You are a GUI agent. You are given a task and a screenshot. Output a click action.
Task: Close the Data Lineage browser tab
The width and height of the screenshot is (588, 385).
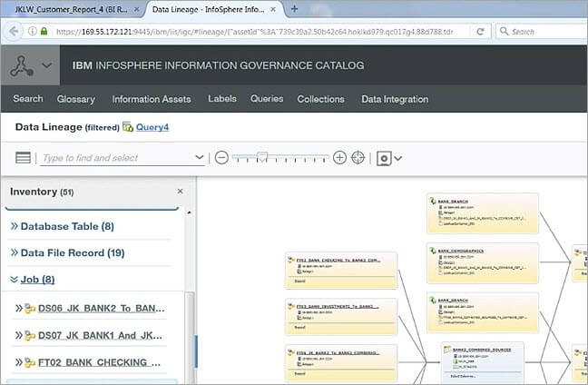[x=273, y=9]
